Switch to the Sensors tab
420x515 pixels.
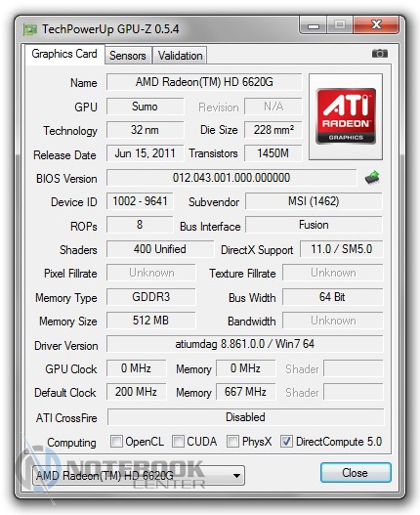(128, 55)
